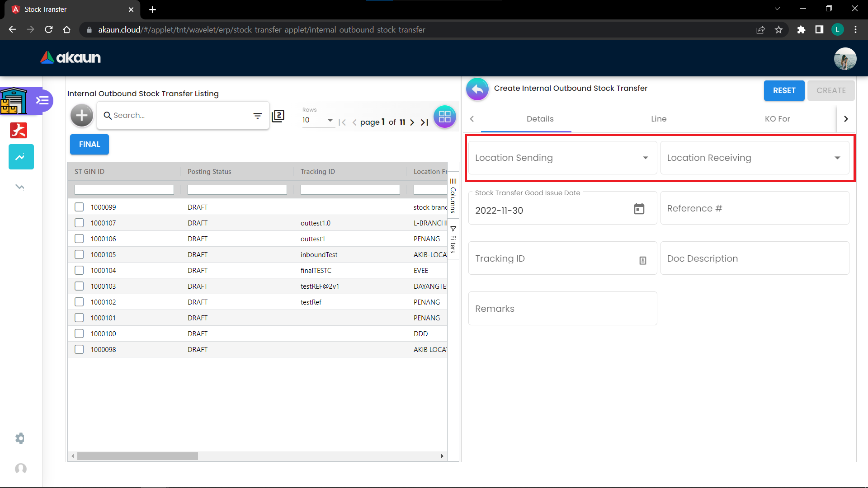The width and height of the screenshot is (868, 488).
Task: Open the Rows per page dropdown
Action: (318, 120)
